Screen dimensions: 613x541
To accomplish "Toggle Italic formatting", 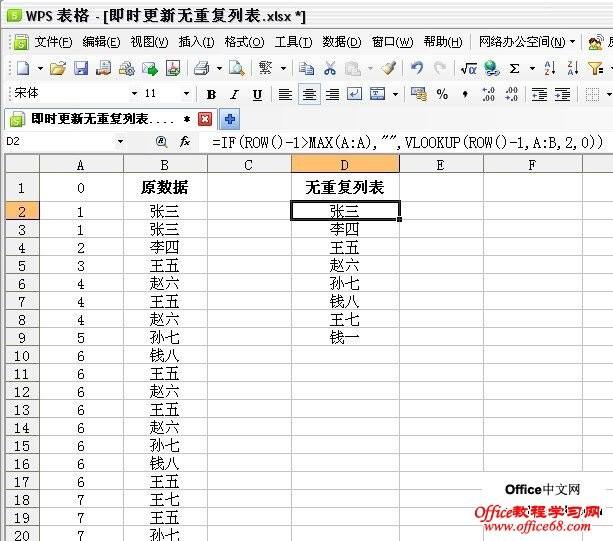I will tap(234, 94).
